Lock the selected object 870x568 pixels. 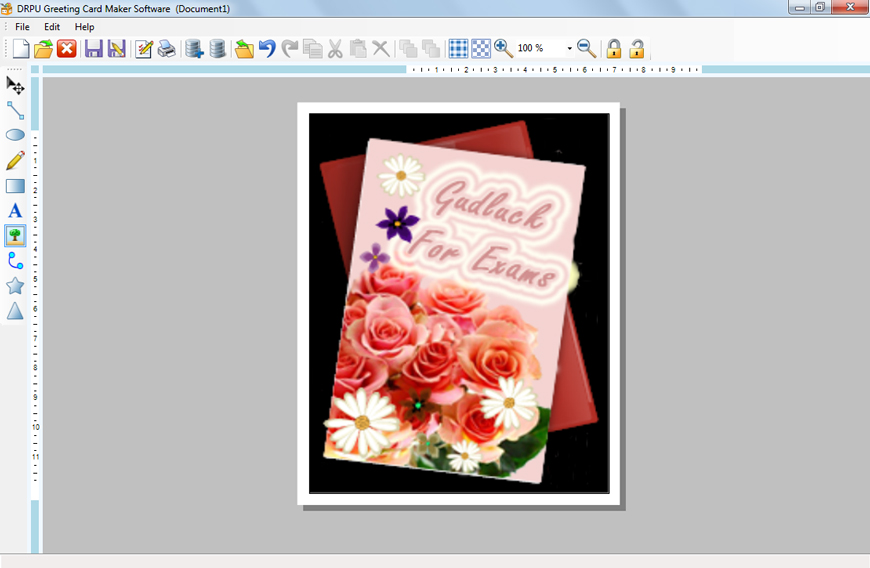pyautogui.click(x=614, y=49)
